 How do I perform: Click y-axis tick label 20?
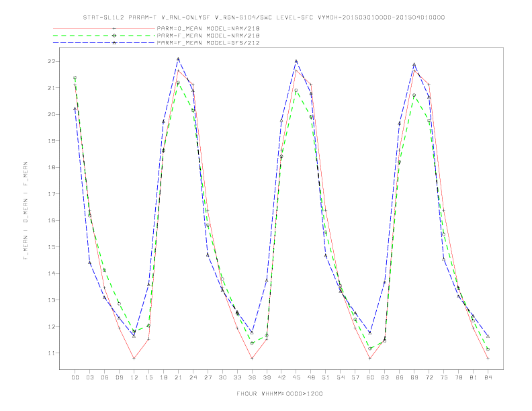click(x=52, y=114)
